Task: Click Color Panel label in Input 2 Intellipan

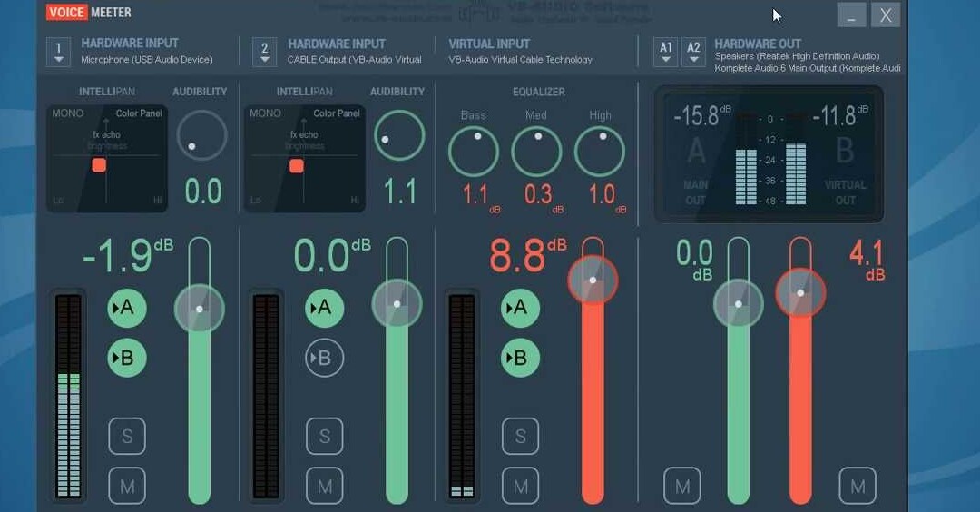Action: [x=337, y=113]
